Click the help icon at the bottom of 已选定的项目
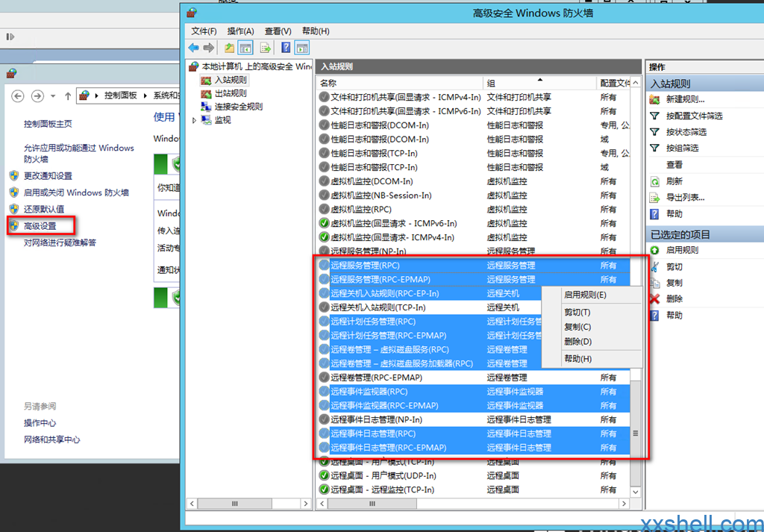Viewport: 764px width, 532px height. (x=655, y=316)
